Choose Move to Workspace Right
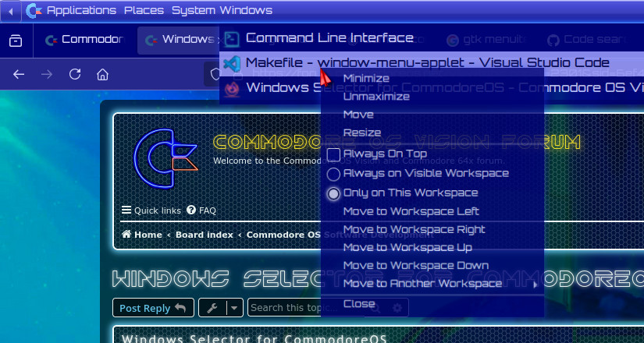This screenshot has width=644, height=343. tap(432, 229)
